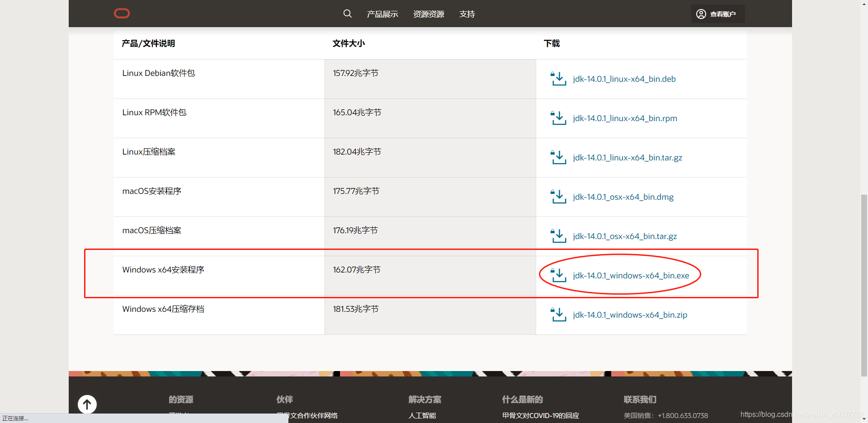Click download icon for linux-x64_bin.deb
The width and height of the screenshot is (868, 423).
tap(558, 79)
